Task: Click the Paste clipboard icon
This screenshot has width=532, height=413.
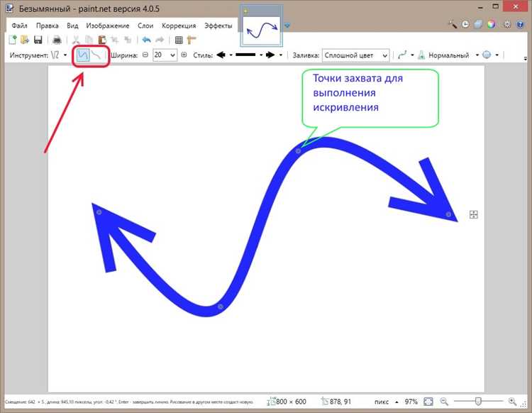Action: [x=101, y=40]
